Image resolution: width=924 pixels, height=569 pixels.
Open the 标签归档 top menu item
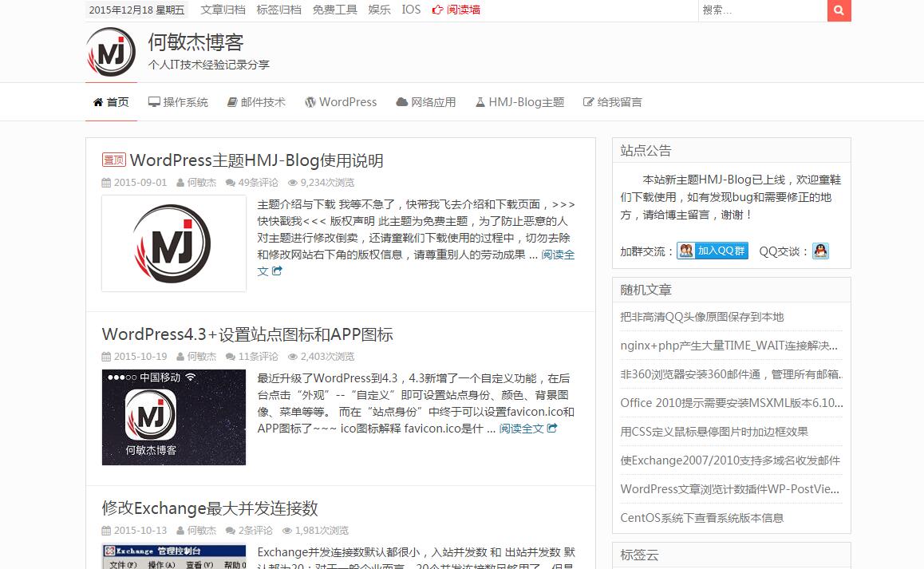278,10
